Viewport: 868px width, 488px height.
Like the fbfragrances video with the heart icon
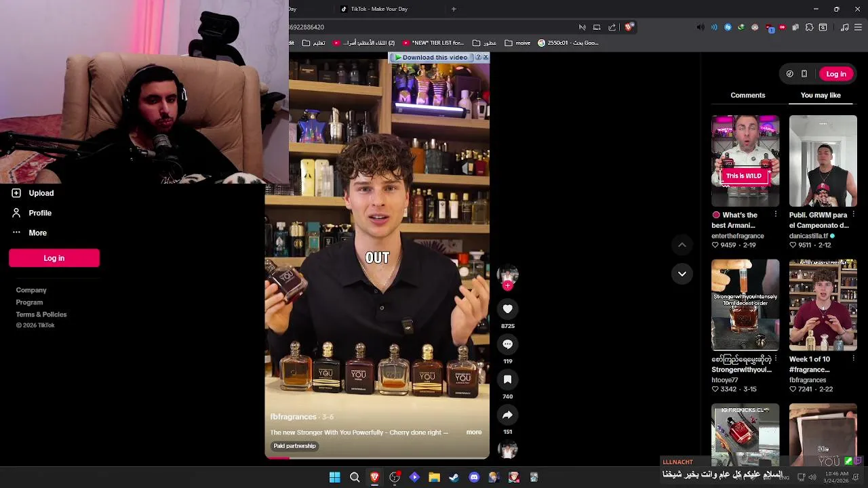[x=507, y=309]
